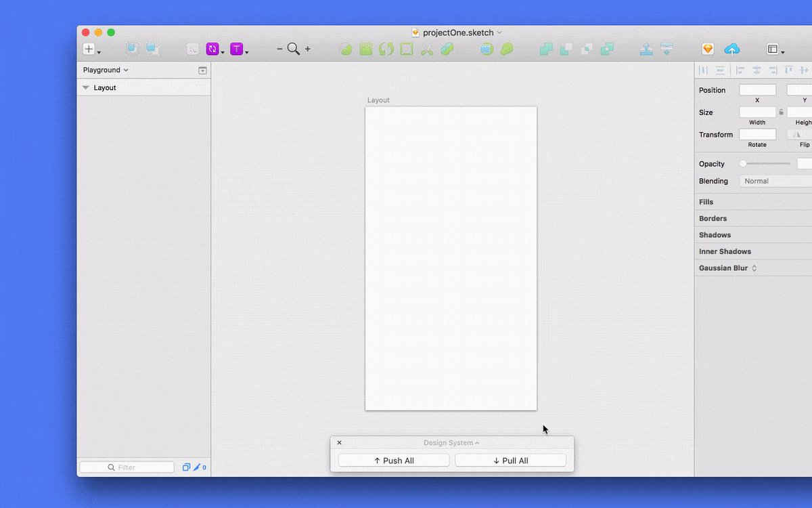Click the slice count icon beside Filter

pyautogui.click(x=200, y=467)
